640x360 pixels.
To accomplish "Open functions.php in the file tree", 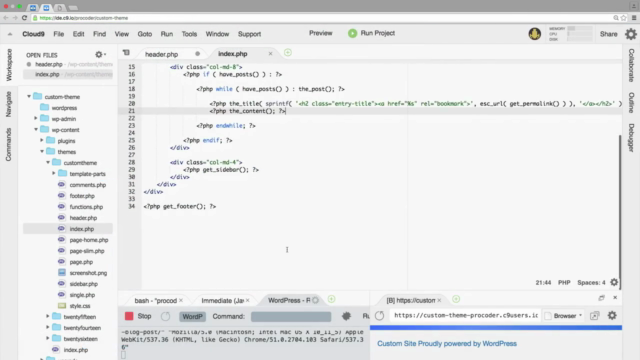I will point(86,207).
